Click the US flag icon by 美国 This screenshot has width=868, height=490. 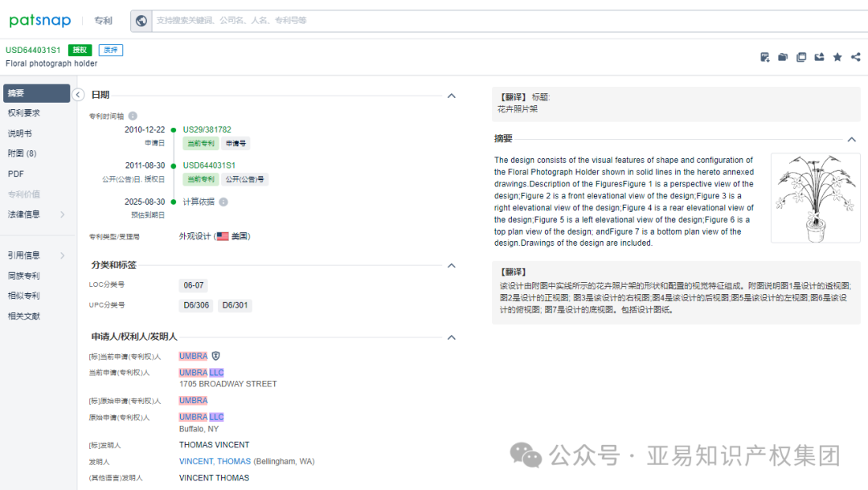coord(223,236)
